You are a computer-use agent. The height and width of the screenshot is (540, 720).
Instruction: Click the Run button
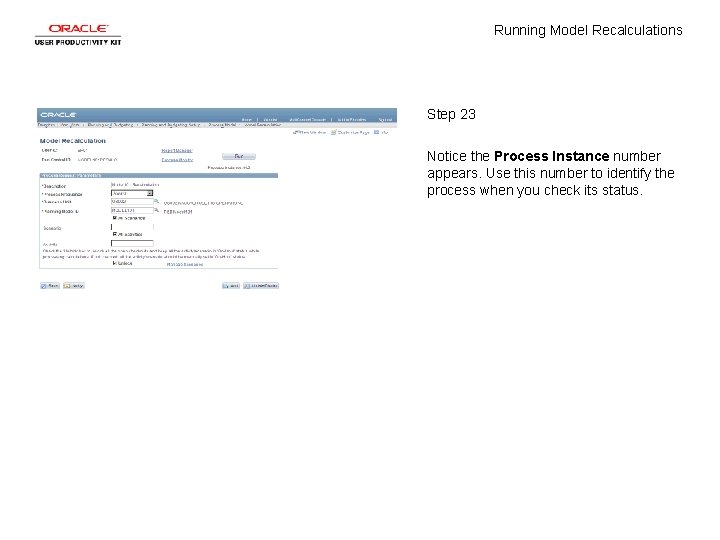click(x=239, y=157)
